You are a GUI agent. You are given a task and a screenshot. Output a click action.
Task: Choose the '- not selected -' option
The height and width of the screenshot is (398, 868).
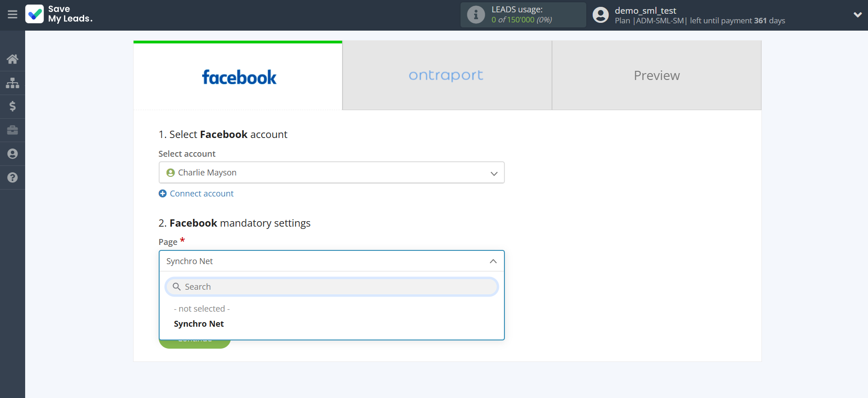(x=202, y=309)
